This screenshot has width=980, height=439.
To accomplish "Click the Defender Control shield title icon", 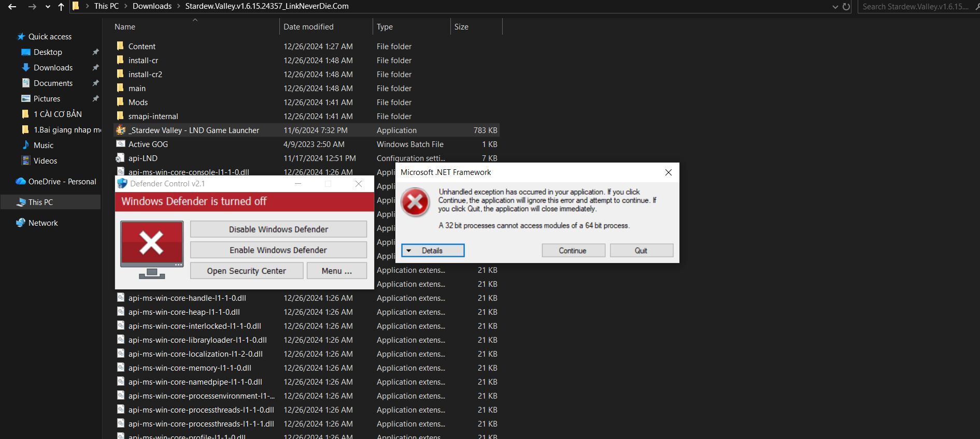I will point(122,184).
